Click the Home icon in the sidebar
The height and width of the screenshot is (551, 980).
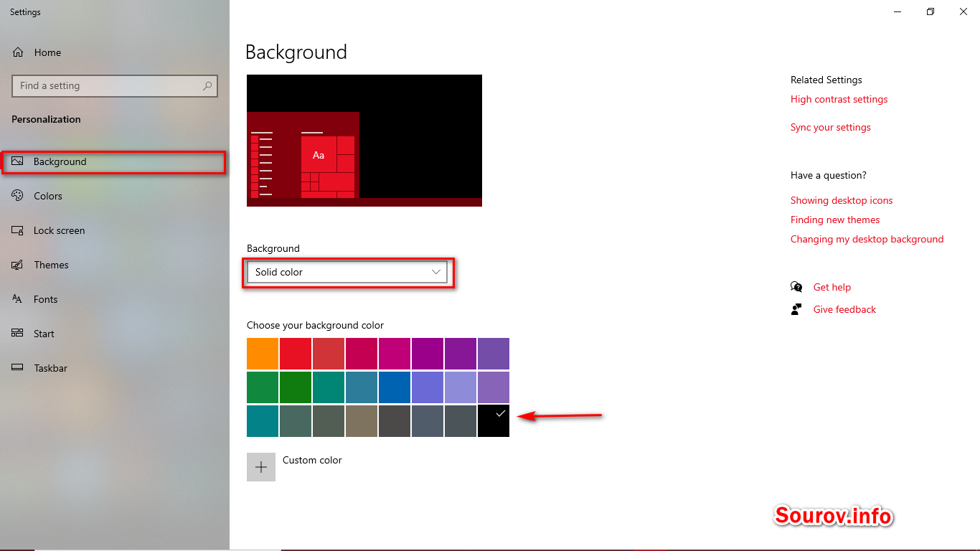(x=18, y=52)
